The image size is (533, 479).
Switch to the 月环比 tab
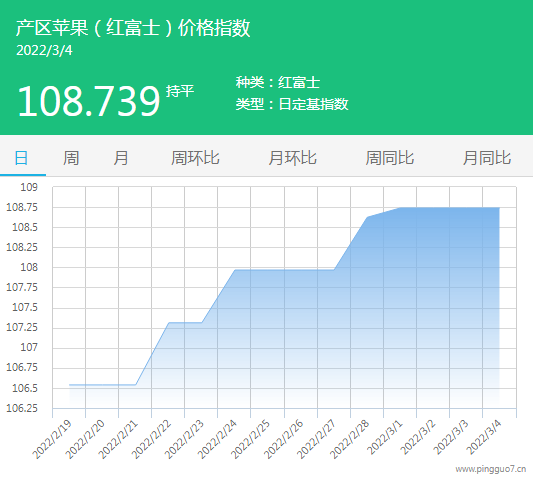[292, 158]
